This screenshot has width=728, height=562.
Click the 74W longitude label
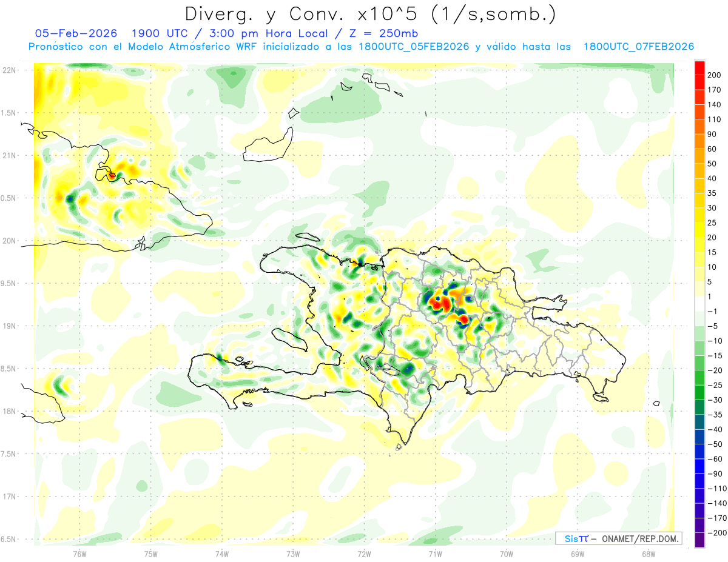click(x=222, y=553)
